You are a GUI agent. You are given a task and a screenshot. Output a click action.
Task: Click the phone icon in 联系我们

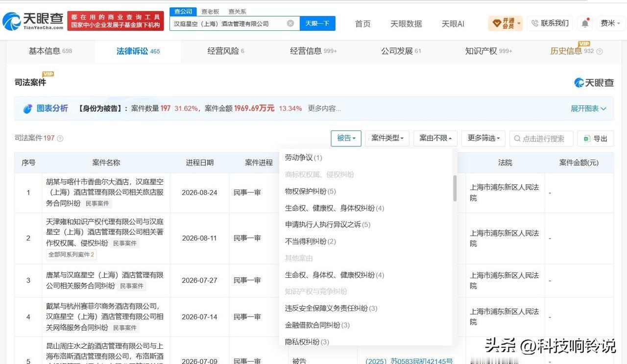(535, 23)
